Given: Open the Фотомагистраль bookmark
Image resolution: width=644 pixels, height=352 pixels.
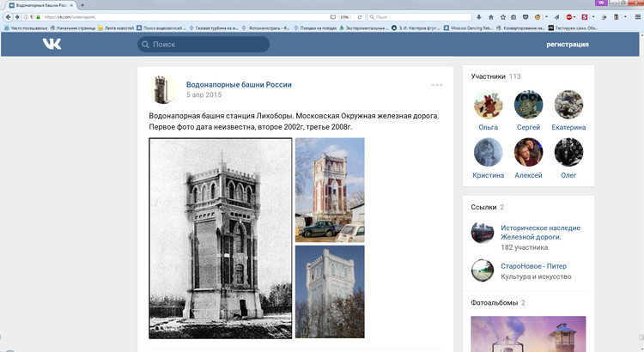Looking at the screenshot, I should tap(265, 28).
